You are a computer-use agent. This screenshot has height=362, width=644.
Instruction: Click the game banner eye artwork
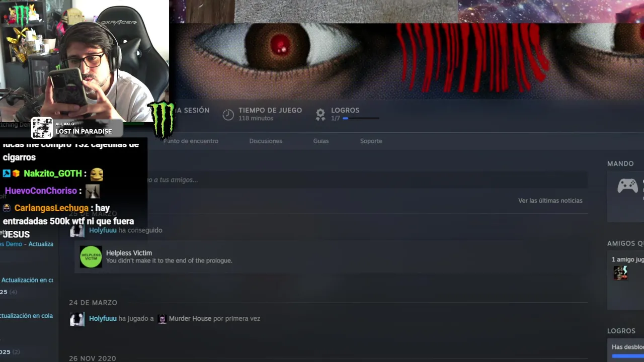[x=407, y=61]
